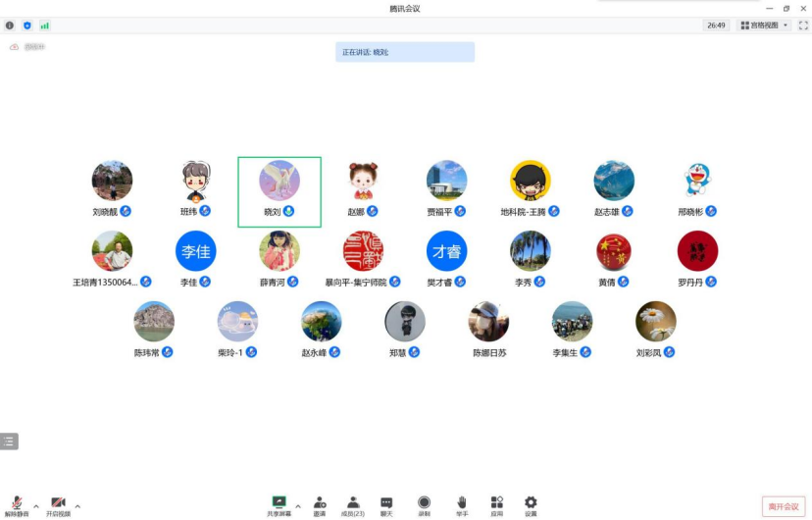Start screen sharing via 共享屏幕

pyautogui.click(x=279, y=504)
